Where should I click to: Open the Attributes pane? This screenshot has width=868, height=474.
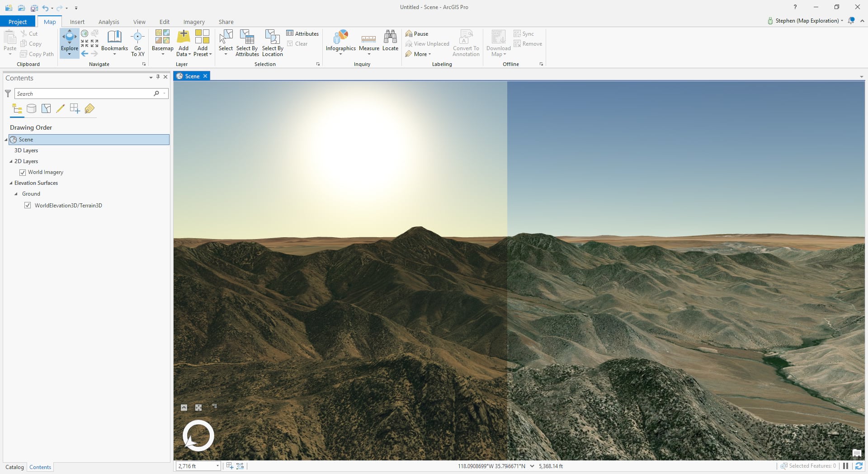coord(302,34)
